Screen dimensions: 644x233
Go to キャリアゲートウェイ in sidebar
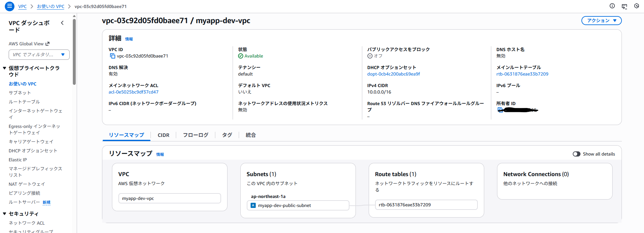tap(31, 142)
